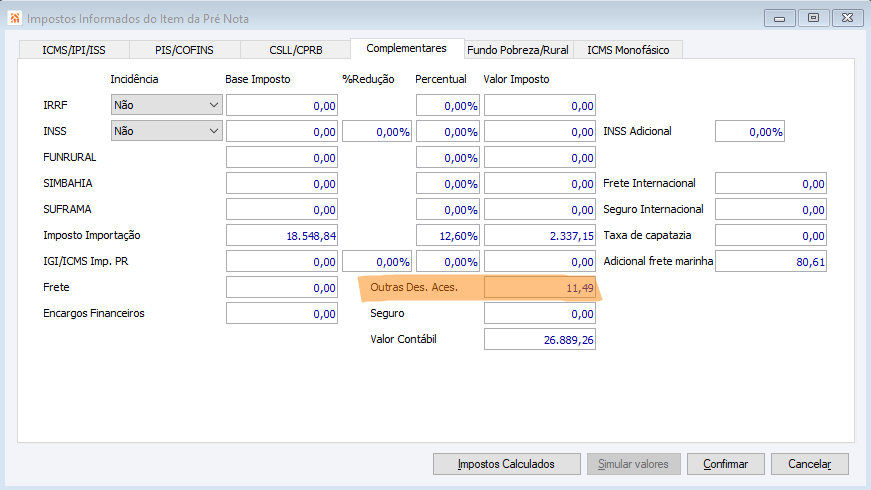Confirm the tax values with Confirmar
Image resolution: width=871 pixels, height=490 pixels.
[x=725, y=464]
